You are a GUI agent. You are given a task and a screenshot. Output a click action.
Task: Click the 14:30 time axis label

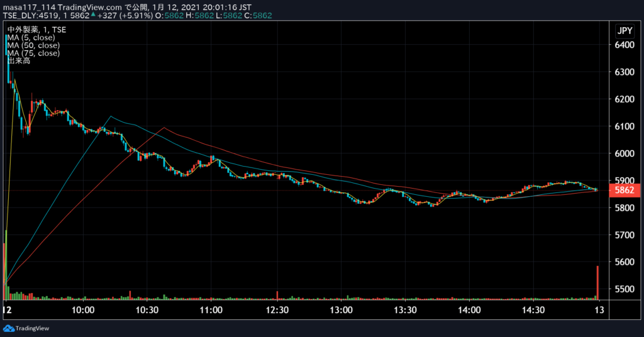click(533, 310)
